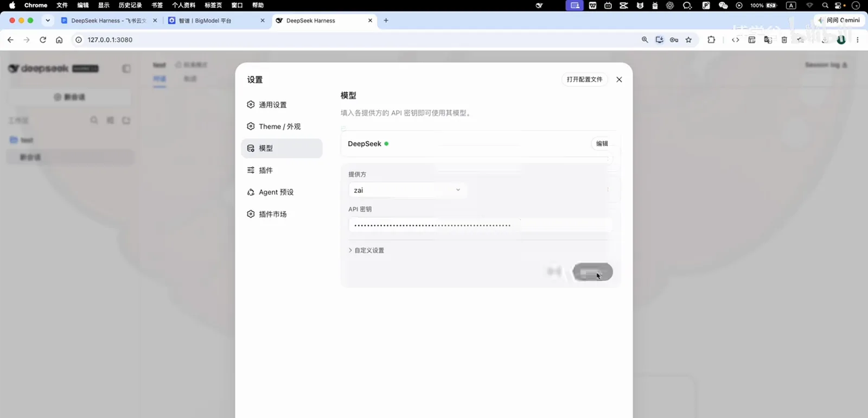The image size is (868, 418).
Task: Select 模型 in the settings sidebar
Action: tap(282, 148)
